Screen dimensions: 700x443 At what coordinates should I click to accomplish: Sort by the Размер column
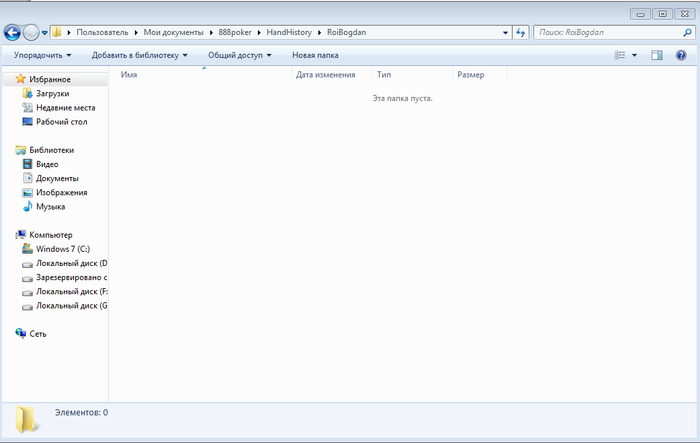pyautogui.click(x=480, y=75)
